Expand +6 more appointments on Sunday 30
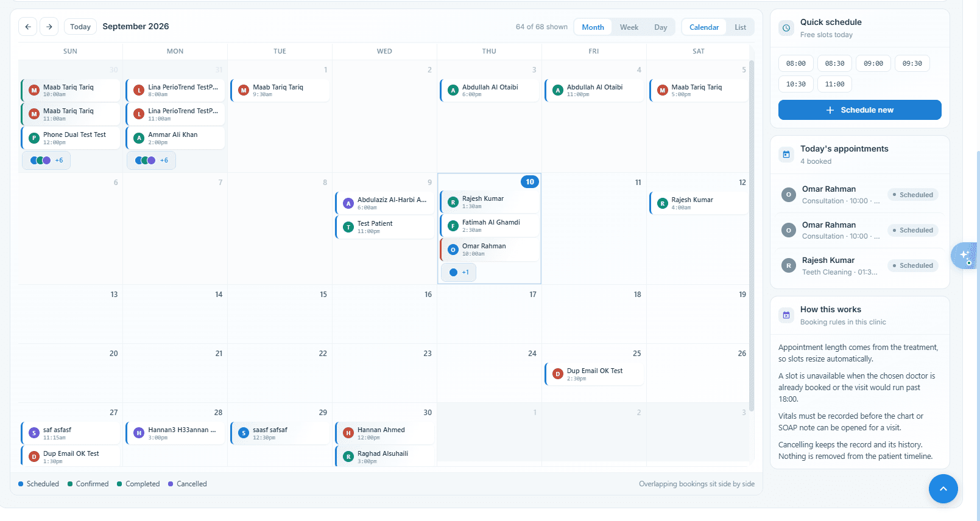 pyautogui.click(x=47, y=161)
